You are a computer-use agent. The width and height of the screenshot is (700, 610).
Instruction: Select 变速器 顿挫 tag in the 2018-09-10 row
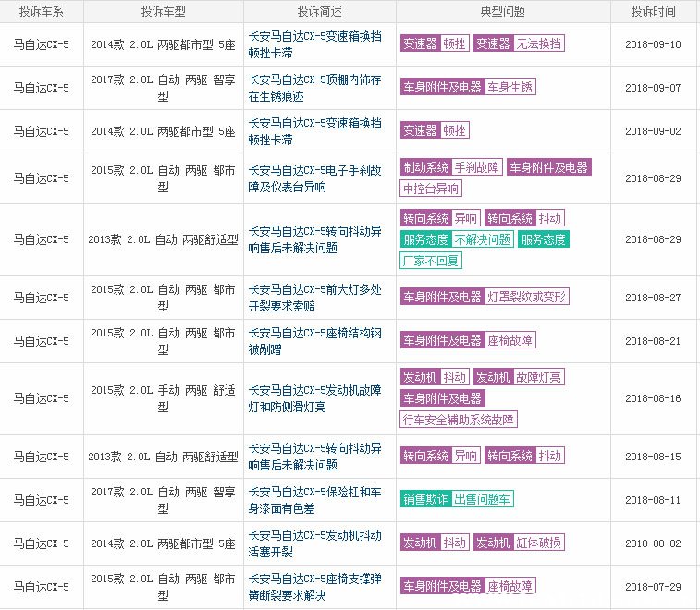[x=435, y=43]
